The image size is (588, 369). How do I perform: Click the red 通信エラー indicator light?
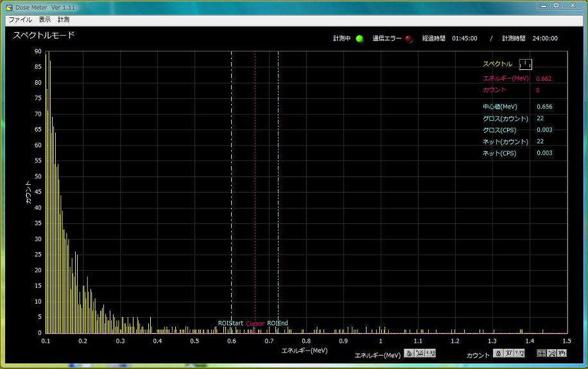click(409, 39)
